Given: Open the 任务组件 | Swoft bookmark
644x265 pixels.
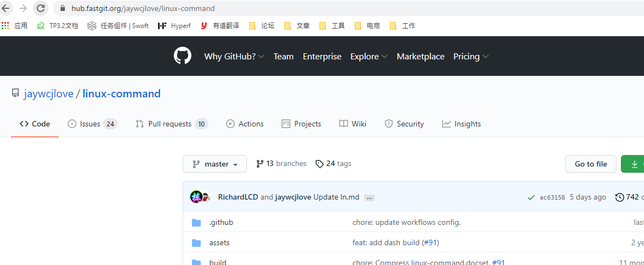Looking at the screenshot, I should pos(118,25).
